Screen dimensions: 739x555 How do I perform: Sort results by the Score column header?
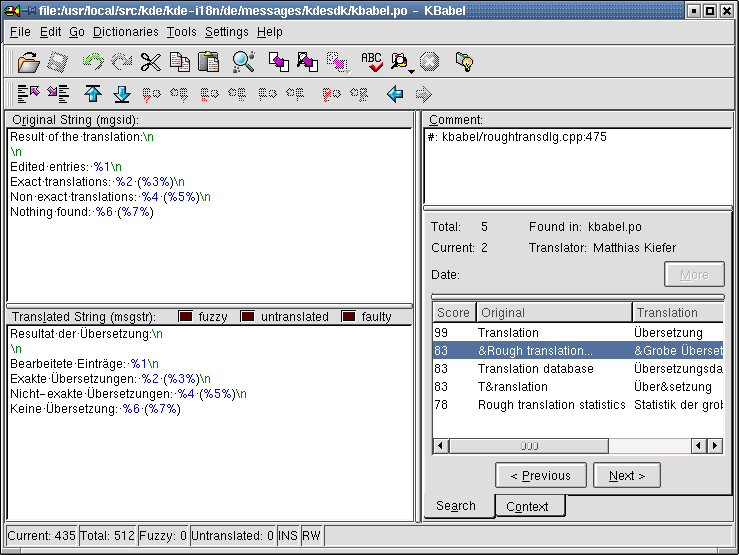tap(454, 312)
